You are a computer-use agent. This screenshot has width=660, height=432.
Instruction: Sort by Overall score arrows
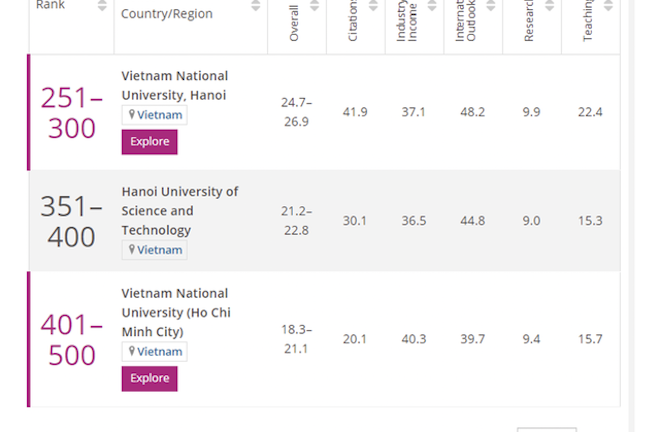coord(315,7)
